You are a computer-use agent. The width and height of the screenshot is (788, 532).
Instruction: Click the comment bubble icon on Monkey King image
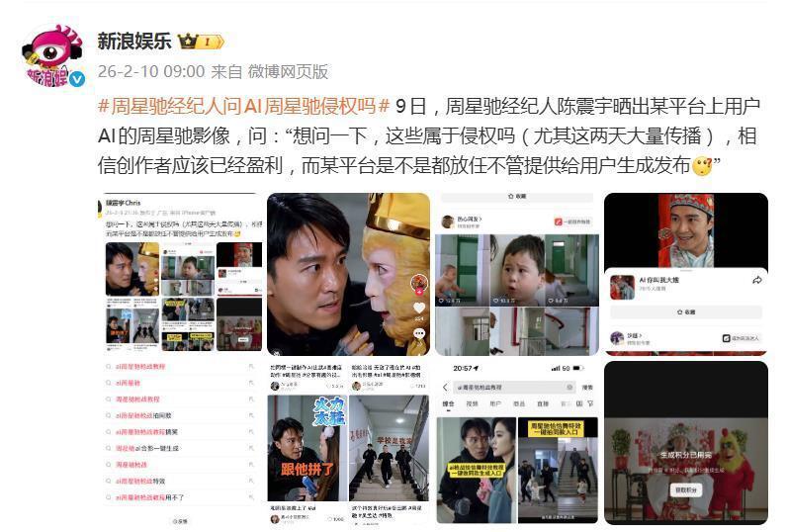[x=418, y=333]
